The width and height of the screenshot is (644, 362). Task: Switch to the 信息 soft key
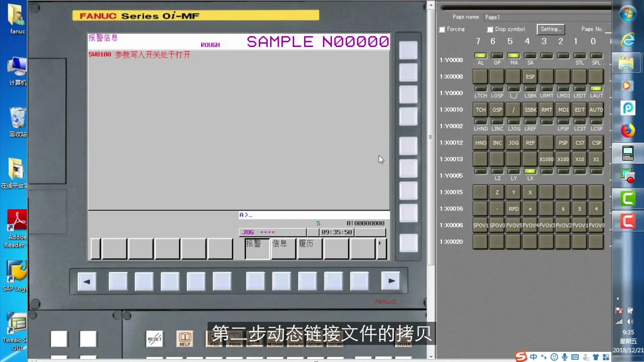click(x=283, y=249)
